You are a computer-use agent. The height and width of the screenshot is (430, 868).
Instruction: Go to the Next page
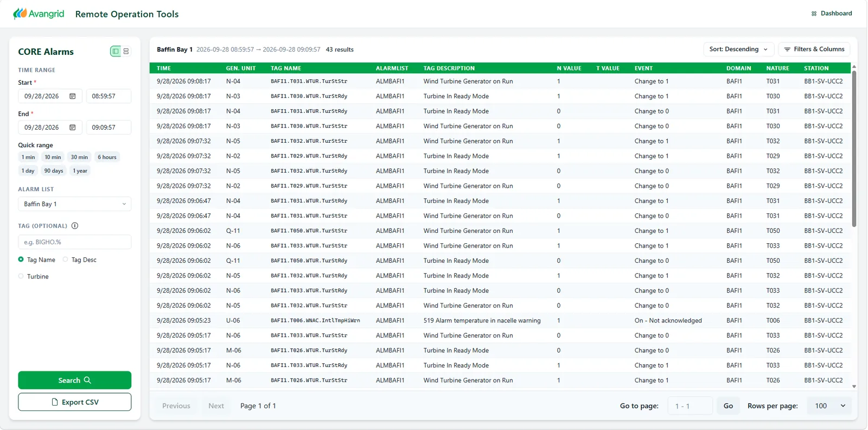coord(216,406)
